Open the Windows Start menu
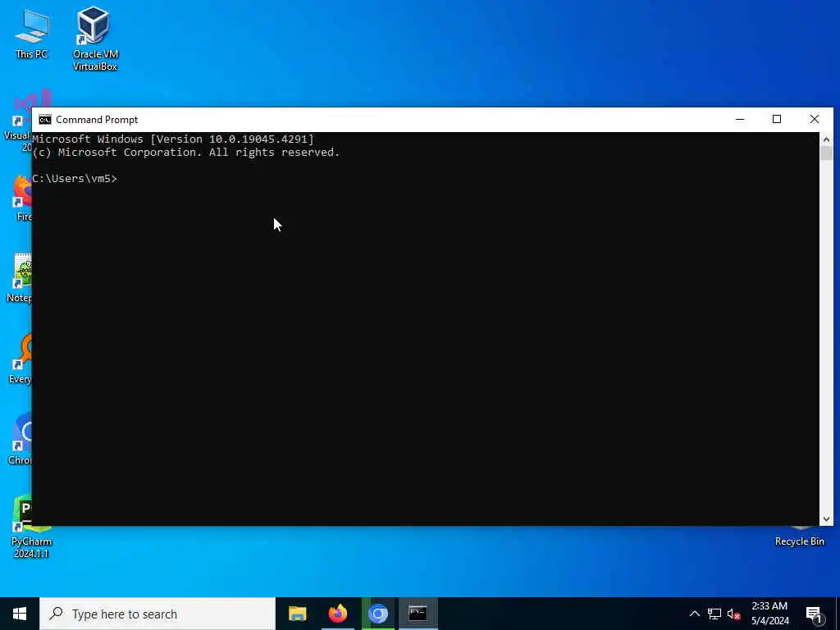Screen dimensions: 840x630 click(20, 614)
